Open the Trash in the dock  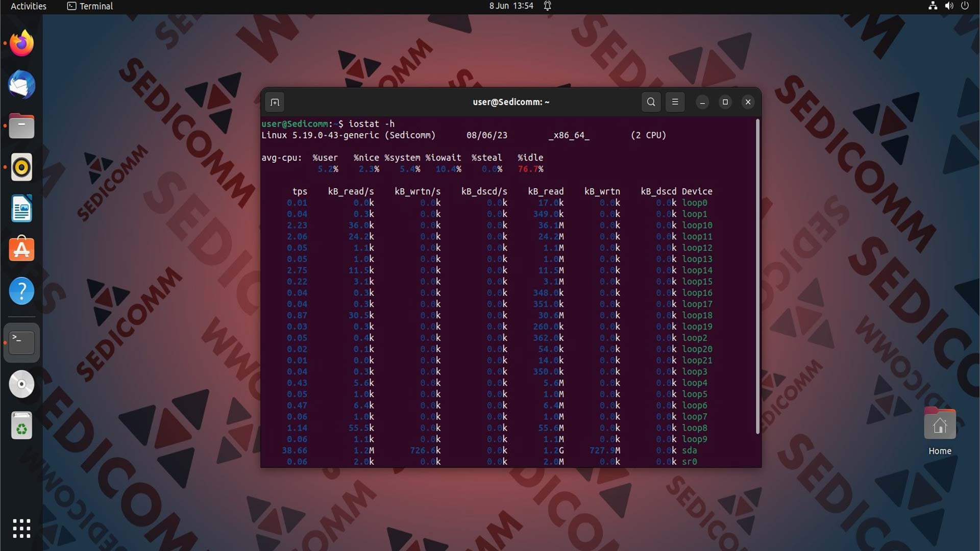click(x=21, y=425)
